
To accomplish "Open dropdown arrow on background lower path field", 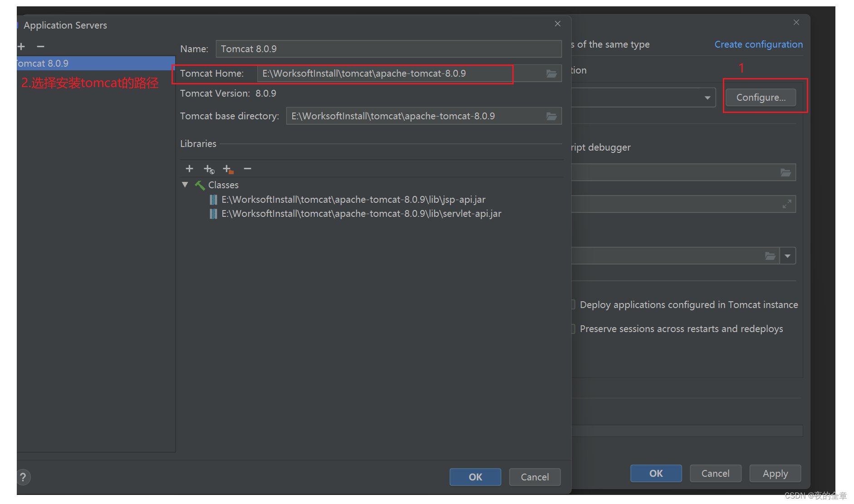I will 788,256.
